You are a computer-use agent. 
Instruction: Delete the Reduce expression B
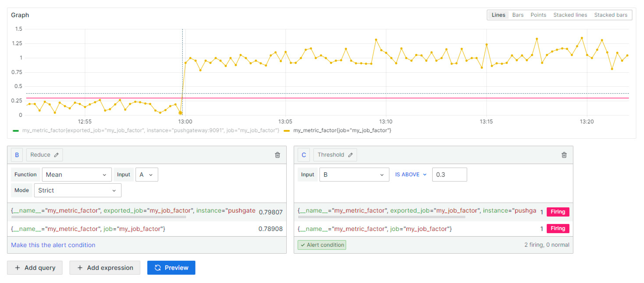277,155
